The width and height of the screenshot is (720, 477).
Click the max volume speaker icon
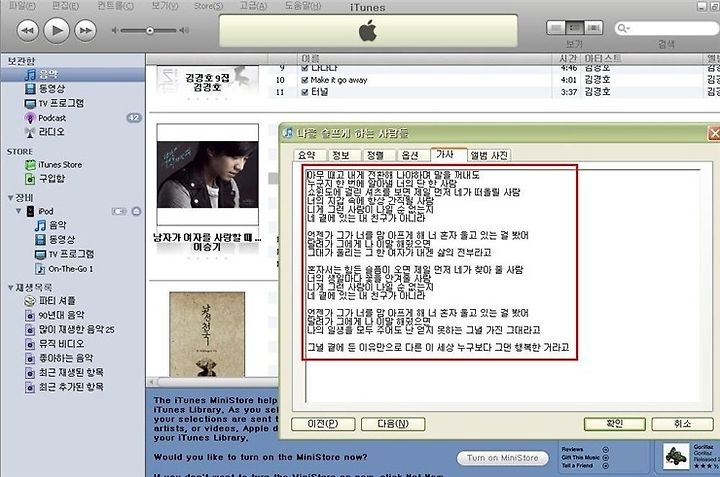[x=184, y=31]
